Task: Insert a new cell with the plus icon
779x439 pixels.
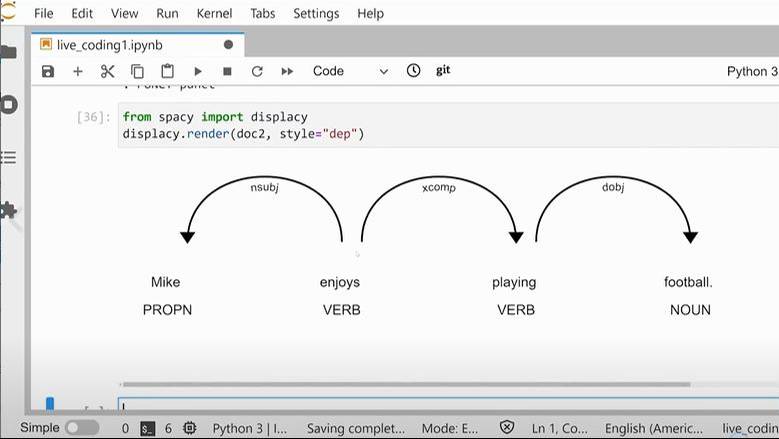Action: [x=78, y=72]
